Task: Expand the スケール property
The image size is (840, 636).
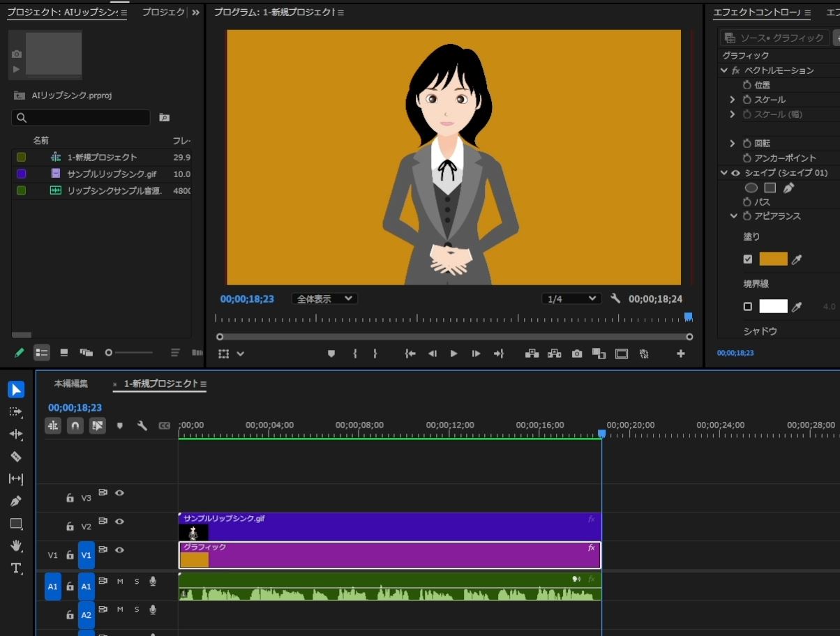Action: click(733, 100)
